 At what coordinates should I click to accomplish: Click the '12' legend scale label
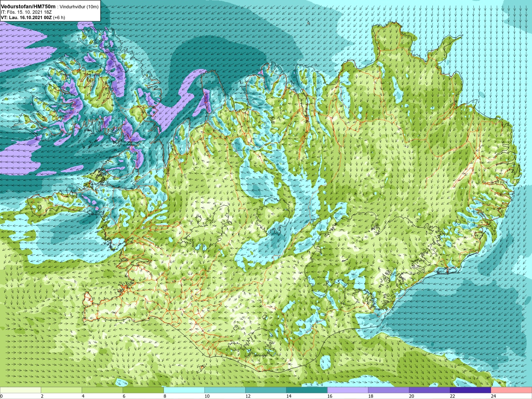click(248, 396)
